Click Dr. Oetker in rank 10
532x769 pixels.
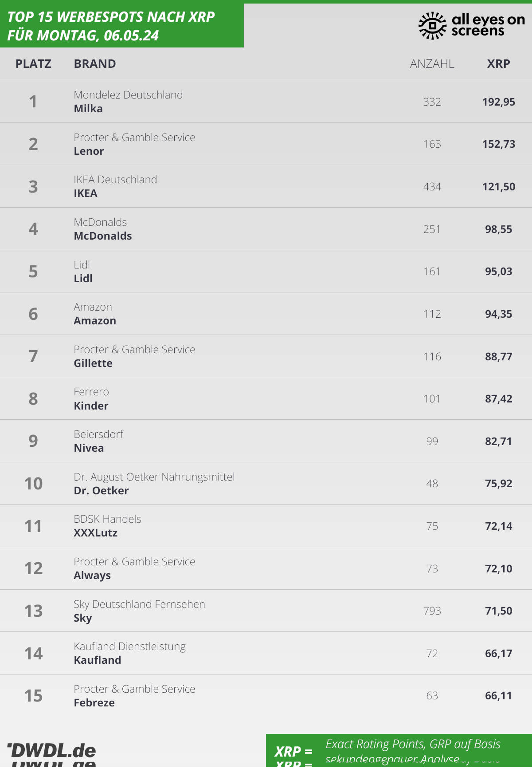pyautogui.click(x=101, y=491)
